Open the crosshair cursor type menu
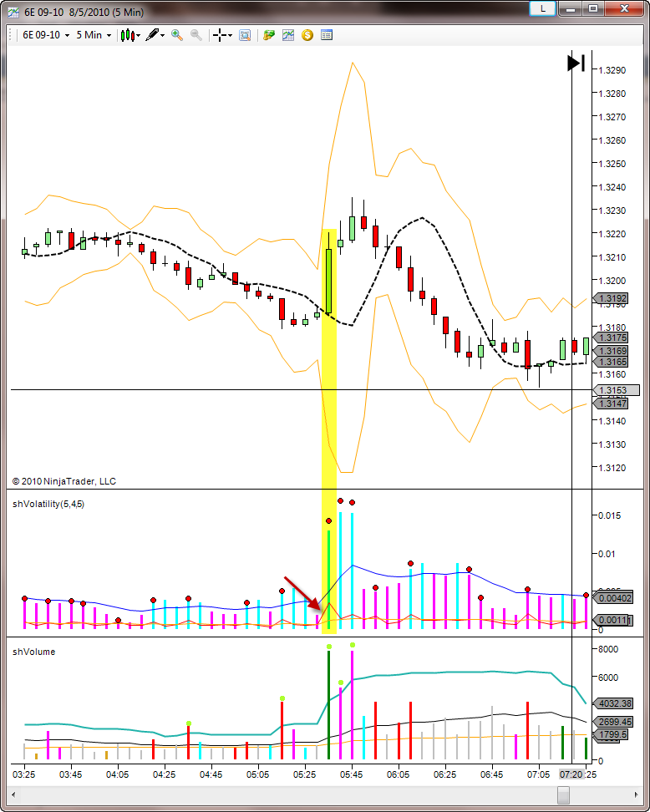The width and height of the screenshot is (650, 812). pos(223,35)
